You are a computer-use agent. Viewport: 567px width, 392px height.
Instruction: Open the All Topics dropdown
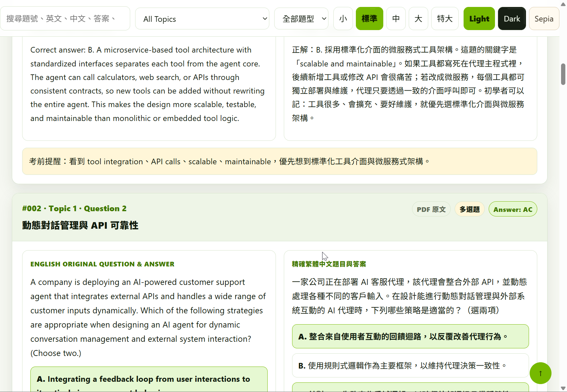(202, 19)
